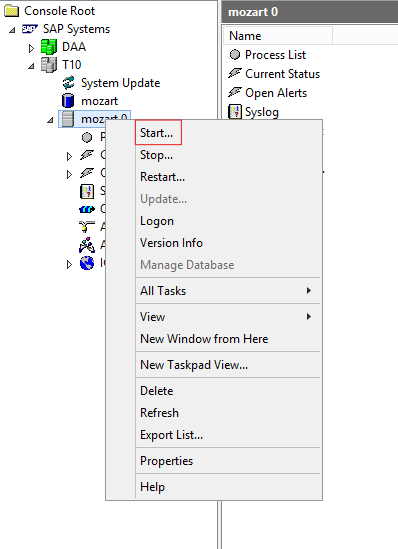The width and height of the screenshot is (398, 549).
Task: Select Console Root tree label
Action: [x=60, y=11]
